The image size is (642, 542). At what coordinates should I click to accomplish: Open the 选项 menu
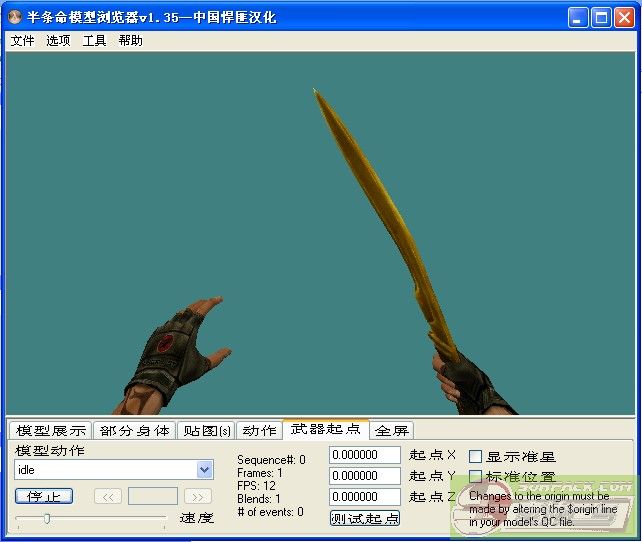pyautogui.click(x=58, y=41)
